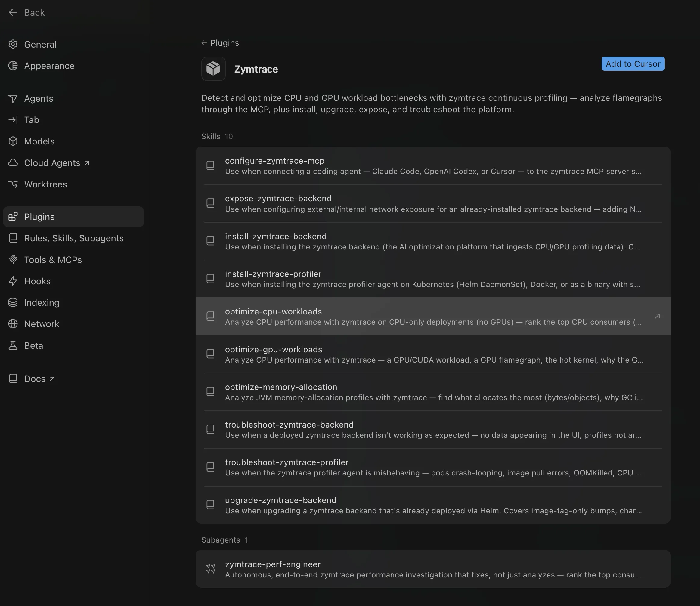Image resolution: width=700 pixels, height=606 pixels.
Task: Go to Agents settings
Action: (73, 98)
